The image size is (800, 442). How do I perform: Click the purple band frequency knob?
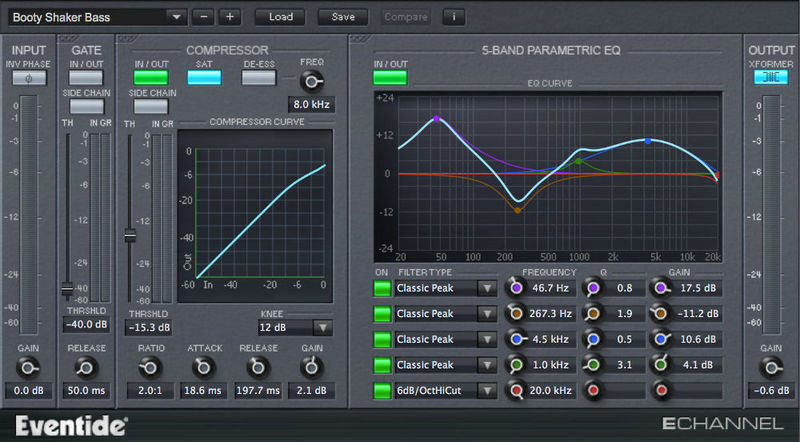(x=517, y=287)
